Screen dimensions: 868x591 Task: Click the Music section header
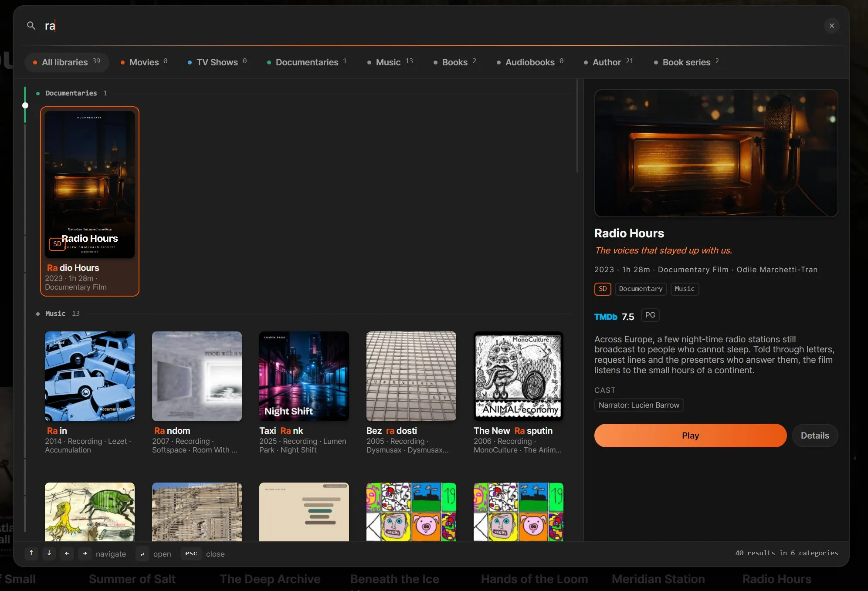[x=55, y=314]
